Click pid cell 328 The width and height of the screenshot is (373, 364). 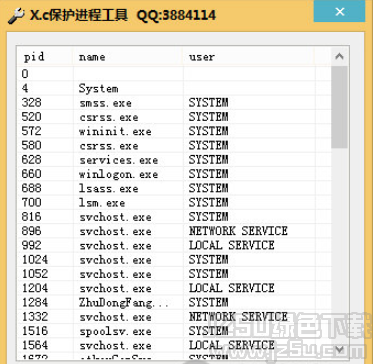(x=32, y=103)
